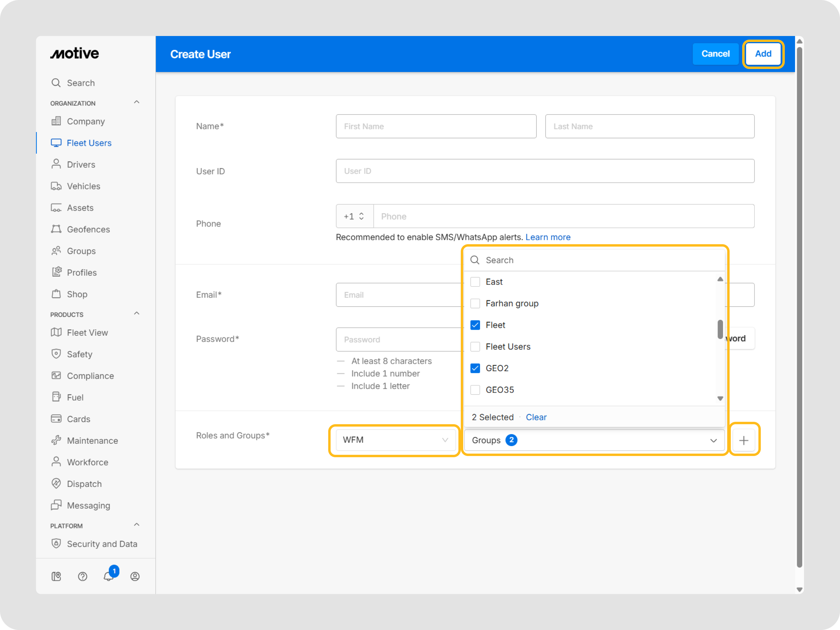Image resolution: width=840 pixels, height=630 pixels.
Task: Open the Vehicles menu item
Action: coord(83,186)
